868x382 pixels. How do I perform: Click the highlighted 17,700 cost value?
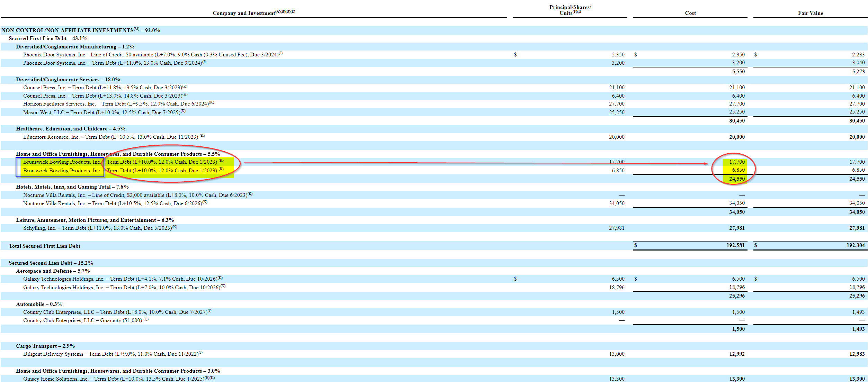[x=736, y=162]
